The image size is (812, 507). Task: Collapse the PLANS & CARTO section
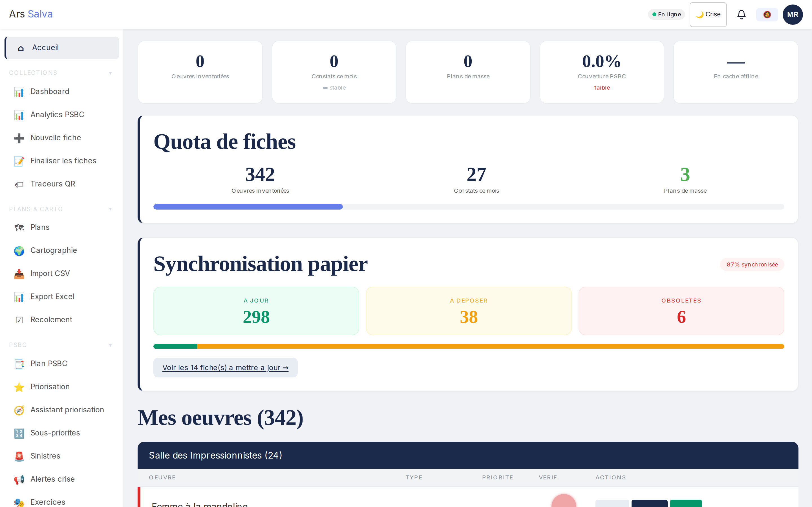pos(111,209)
